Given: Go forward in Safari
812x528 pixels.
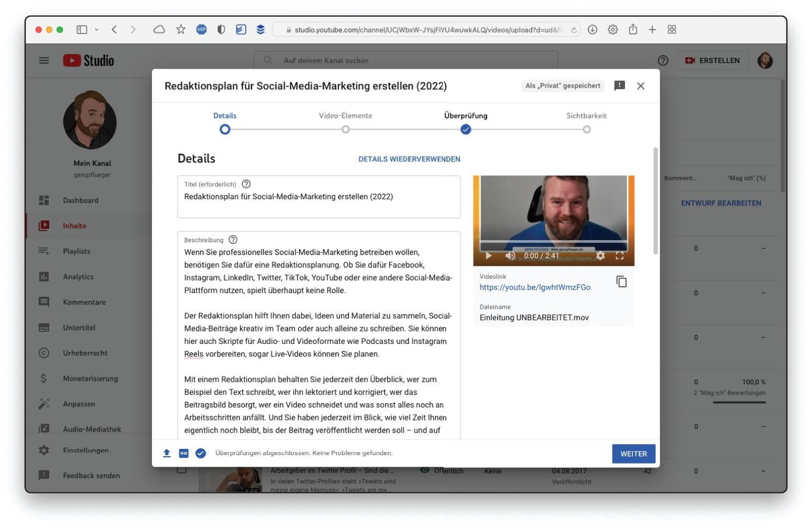Looking at the screenshot, I should [133, 30].
